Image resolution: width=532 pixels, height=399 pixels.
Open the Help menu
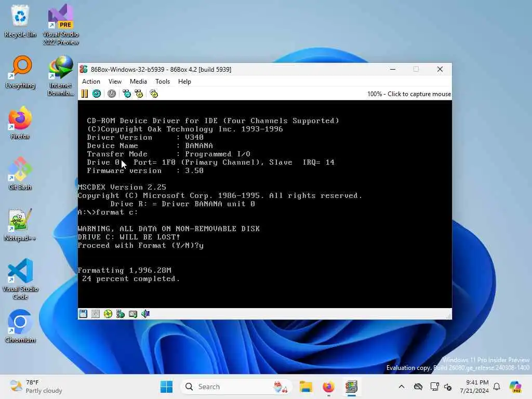coord(184,82)
